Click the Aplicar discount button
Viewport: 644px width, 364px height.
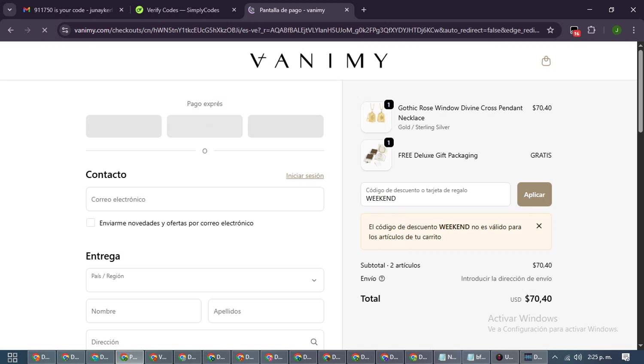[534, 194]
